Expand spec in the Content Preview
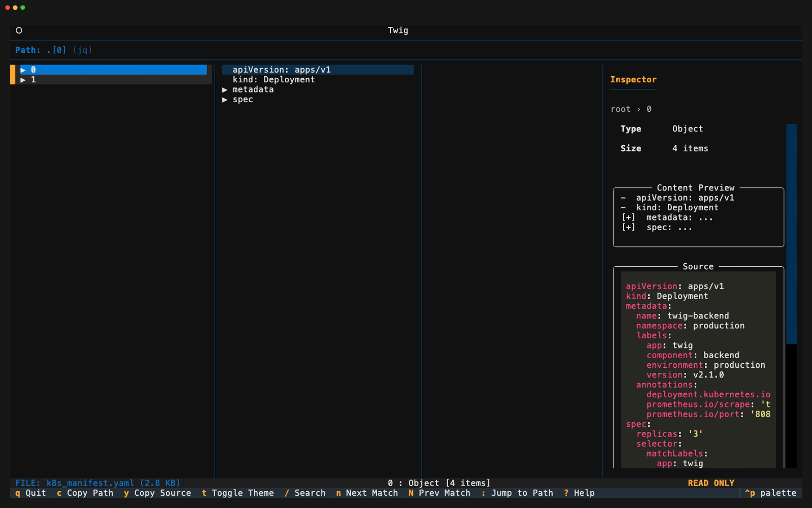This screenshot has height=508, width=812. pyautogui.click(x=628, y=227)
